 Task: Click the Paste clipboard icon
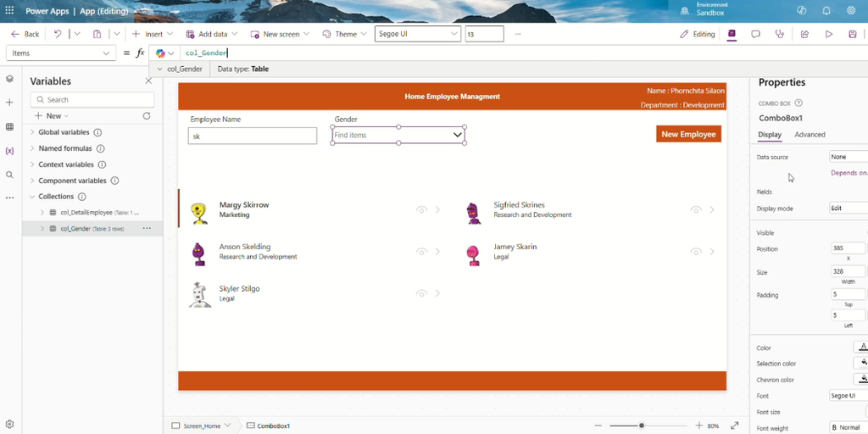[97, 34]
